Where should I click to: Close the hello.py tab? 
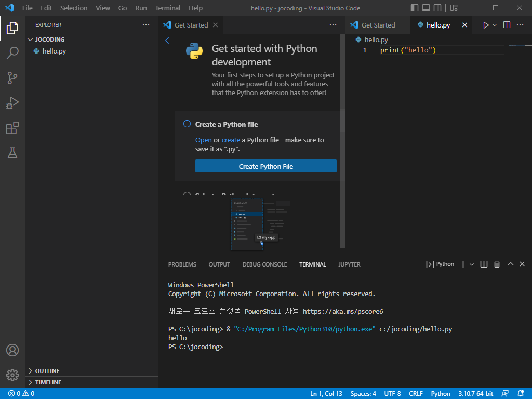464,25
